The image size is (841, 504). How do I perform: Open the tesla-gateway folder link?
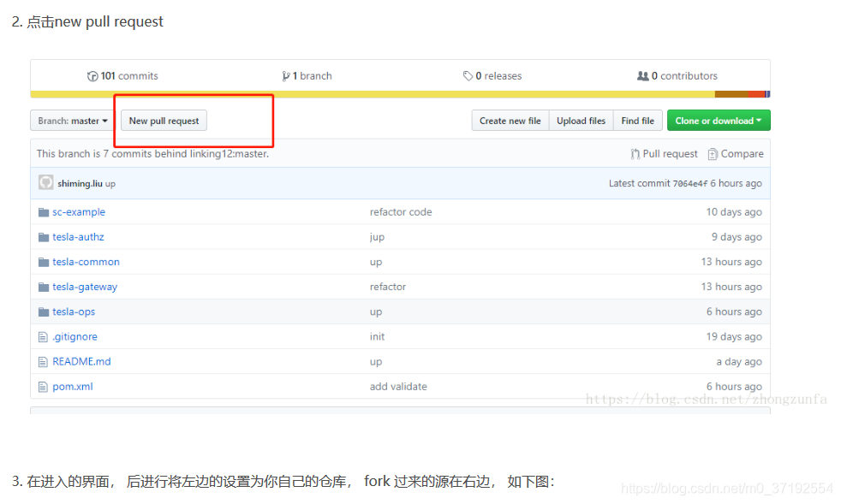click(85, 287)
